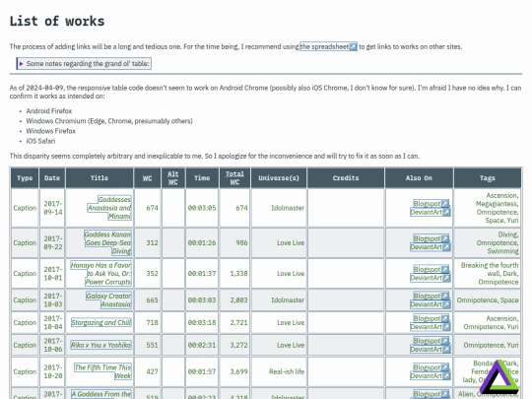Open DeviantArt link in Riko x You x Yoshiko row
Viewport: 532px width, 399px height.
[x=431, y=349]
